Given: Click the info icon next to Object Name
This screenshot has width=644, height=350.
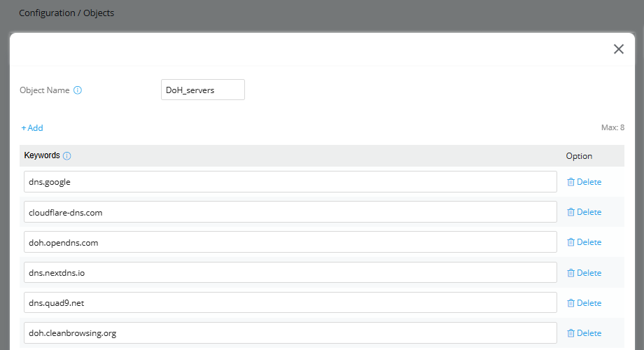Looking at the screenshot, I should tap(78, 90).
